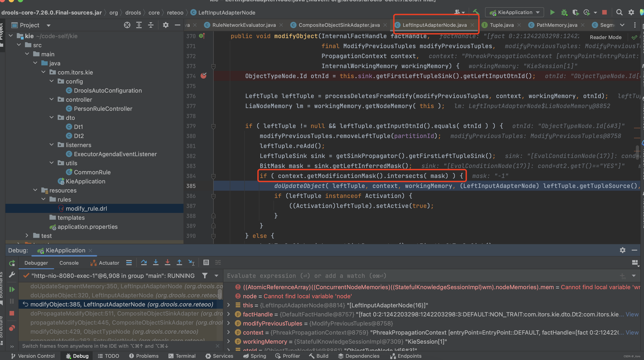Open the Console tab in debugger
The height and width of the screenshot is (360, 644).
(69, 263)
